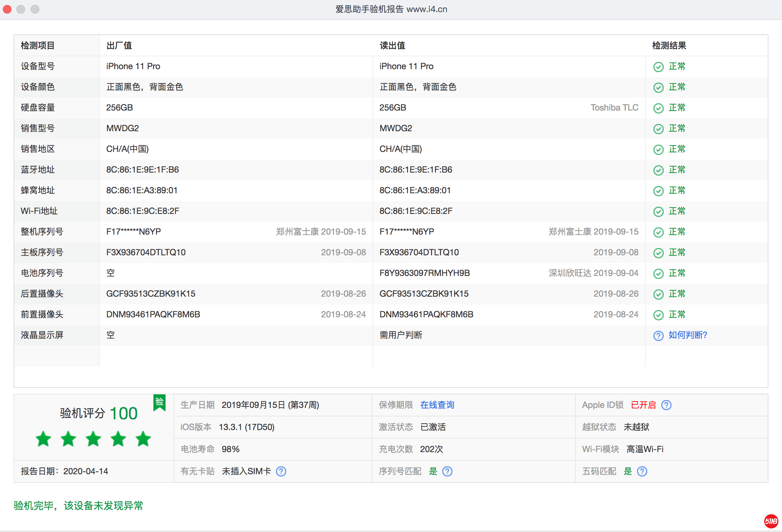
Task: Click the first rating star
Action: (43, 439)
